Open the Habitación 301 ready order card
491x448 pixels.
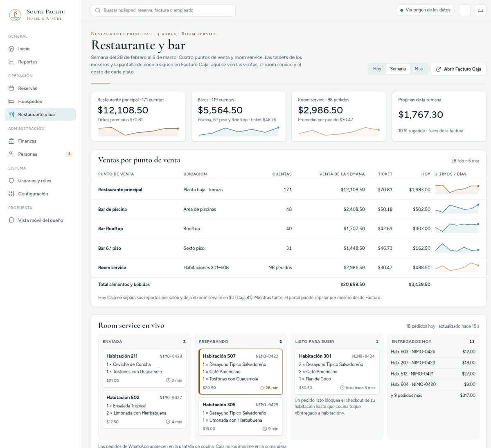pos(337,372)
